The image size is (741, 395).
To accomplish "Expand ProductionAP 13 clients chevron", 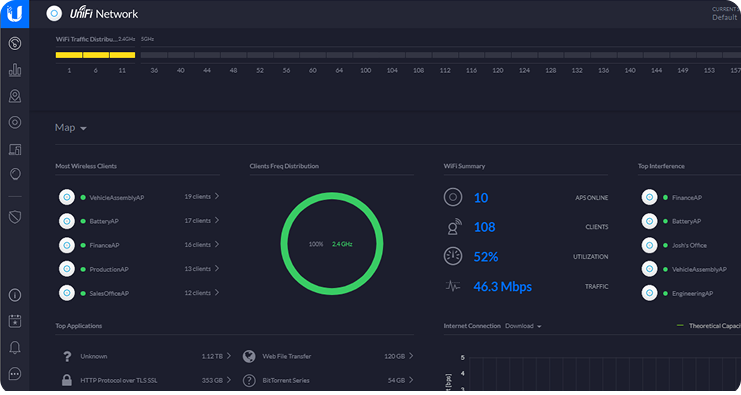I will pos(217,268).
